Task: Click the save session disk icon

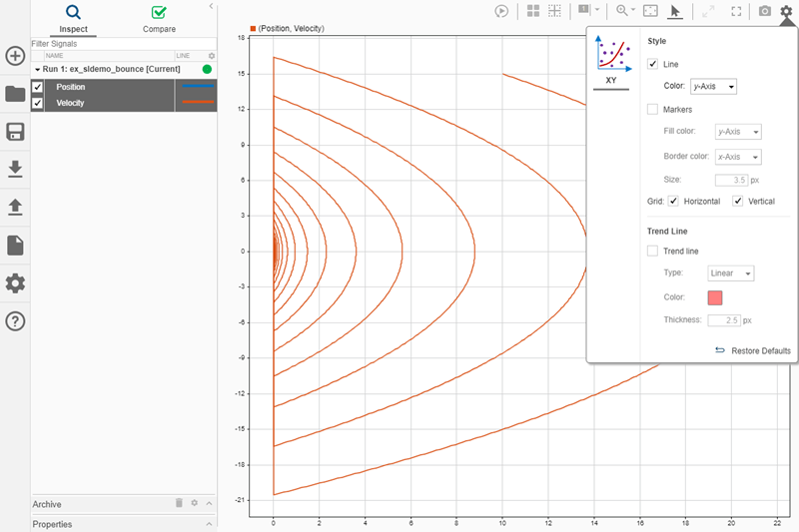Action: click(x=15, y=132)
